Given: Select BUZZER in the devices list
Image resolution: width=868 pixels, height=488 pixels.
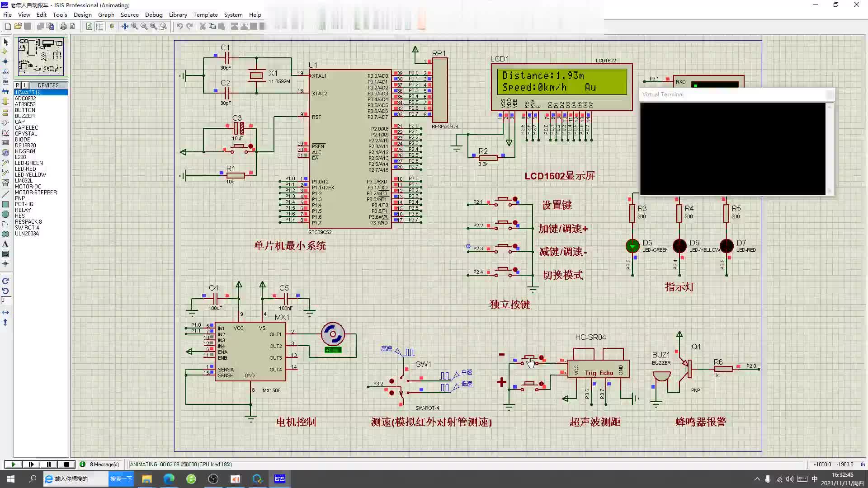Looking at the screenshot, I should 25,116.
